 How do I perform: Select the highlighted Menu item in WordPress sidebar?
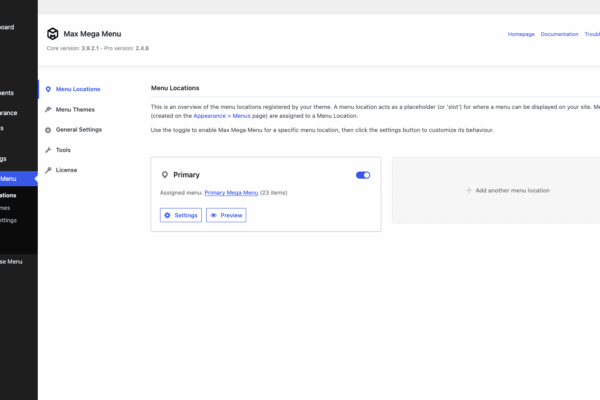click(x=18, y=178)
